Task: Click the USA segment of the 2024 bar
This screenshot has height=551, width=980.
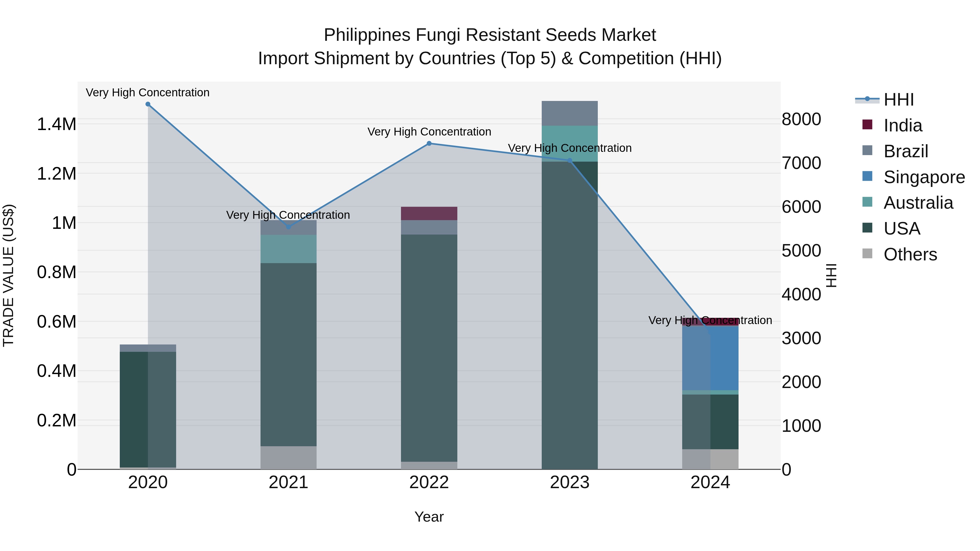Action: click(710, 422)
